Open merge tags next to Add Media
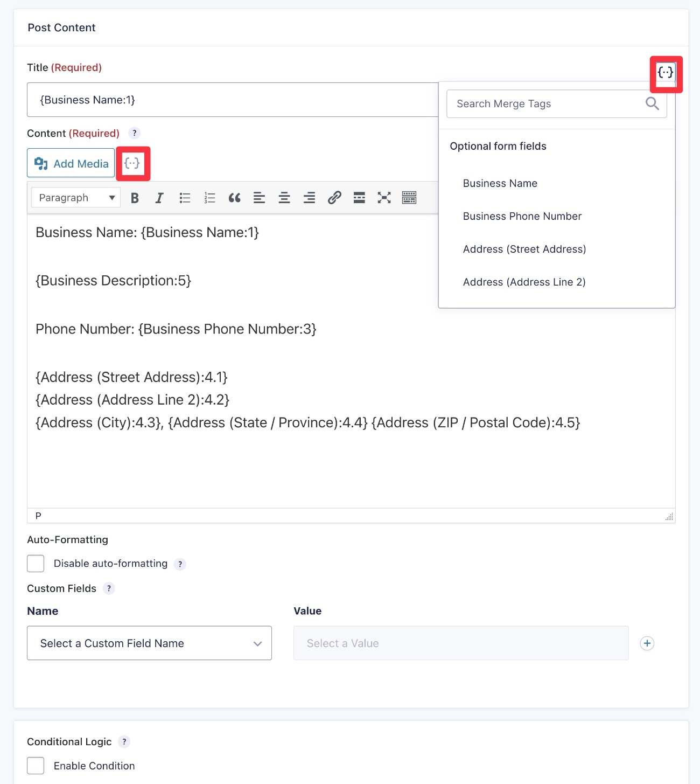Screen dimensions: 700x784 click(x=133, y=163)
